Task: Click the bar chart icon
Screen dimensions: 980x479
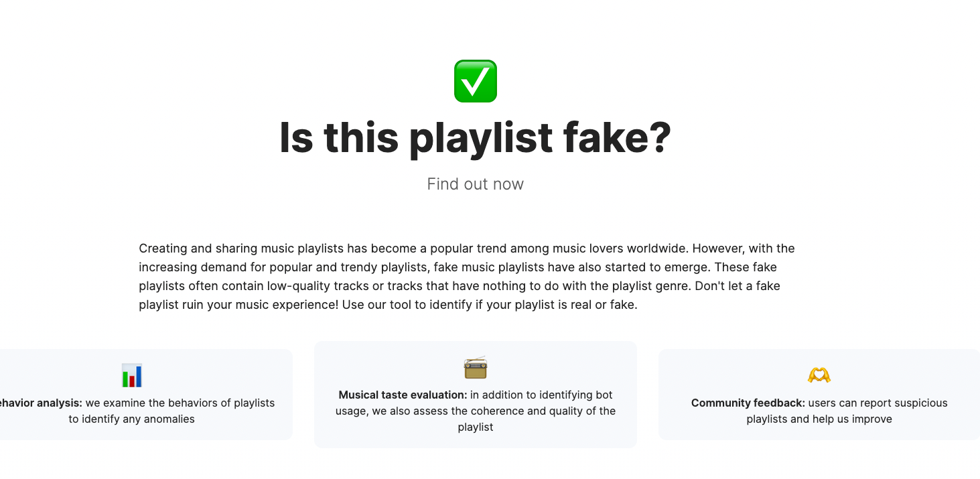Action: coord(132,375)
